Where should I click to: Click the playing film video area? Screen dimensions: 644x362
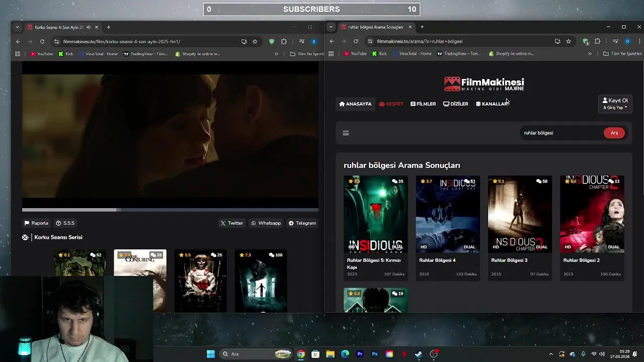click(x=170, y=135)
